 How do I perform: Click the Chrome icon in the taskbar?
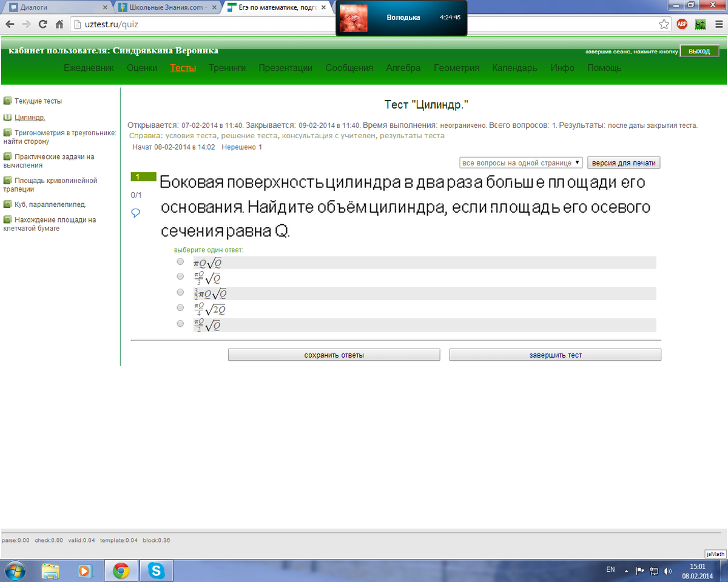[x=121, y=570]
